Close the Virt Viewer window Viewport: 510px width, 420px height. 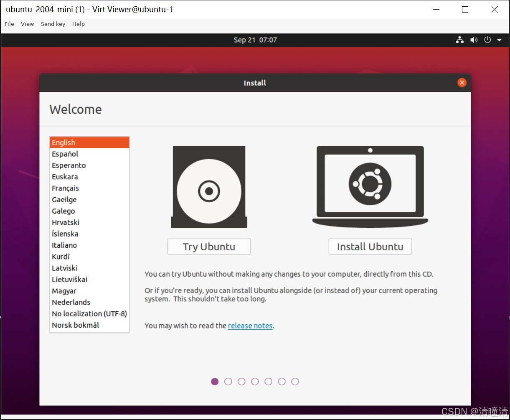(x=495, y=9)
